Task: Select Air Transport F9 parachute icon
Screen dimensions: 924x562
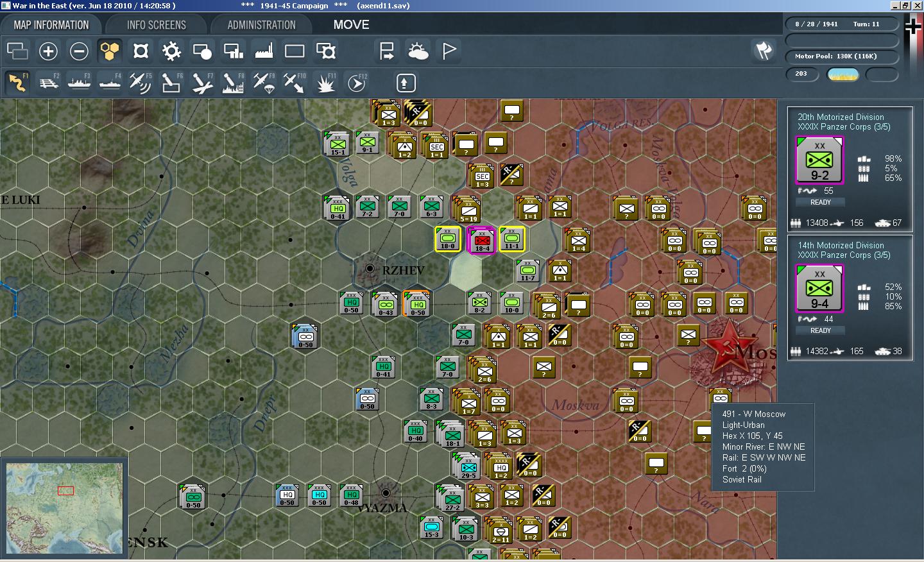Action: pyautogui.click(x=264, y=83)
